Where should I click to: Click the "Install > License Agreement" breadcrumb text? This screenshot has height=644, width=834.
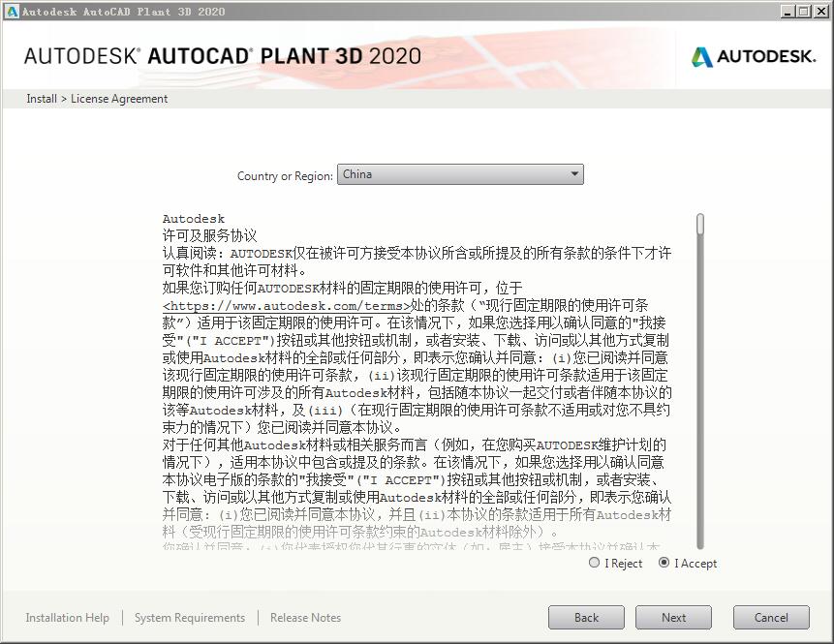click(97, 99)
